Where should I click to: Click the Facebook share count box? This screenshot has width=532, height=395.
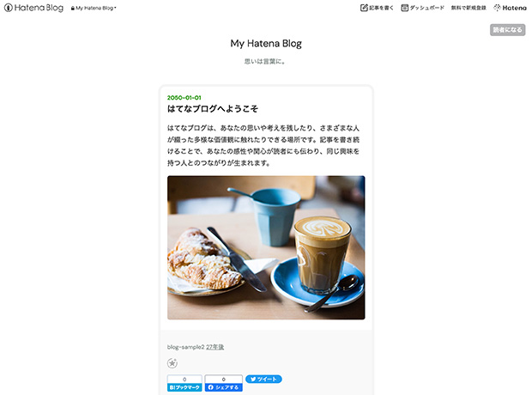[223, 380]
